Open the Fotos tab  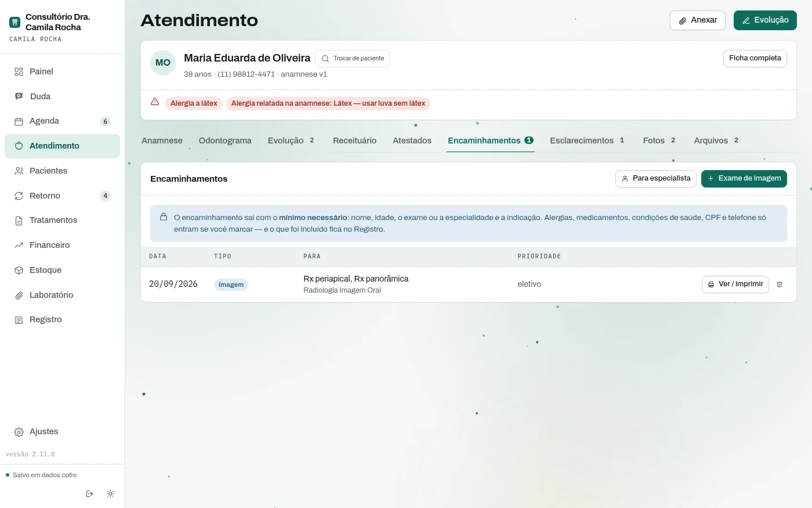(x=659, y=140)
